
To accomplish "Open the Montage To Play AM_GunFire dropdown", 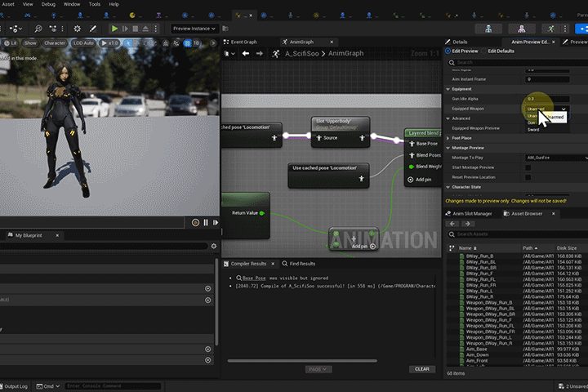I will pos(556,158).
